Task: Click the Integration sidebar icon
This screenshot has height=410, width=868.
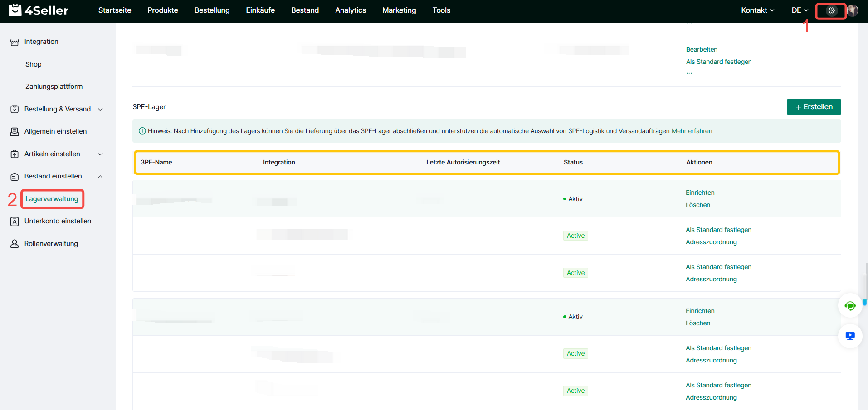Action: click(15, 42)
